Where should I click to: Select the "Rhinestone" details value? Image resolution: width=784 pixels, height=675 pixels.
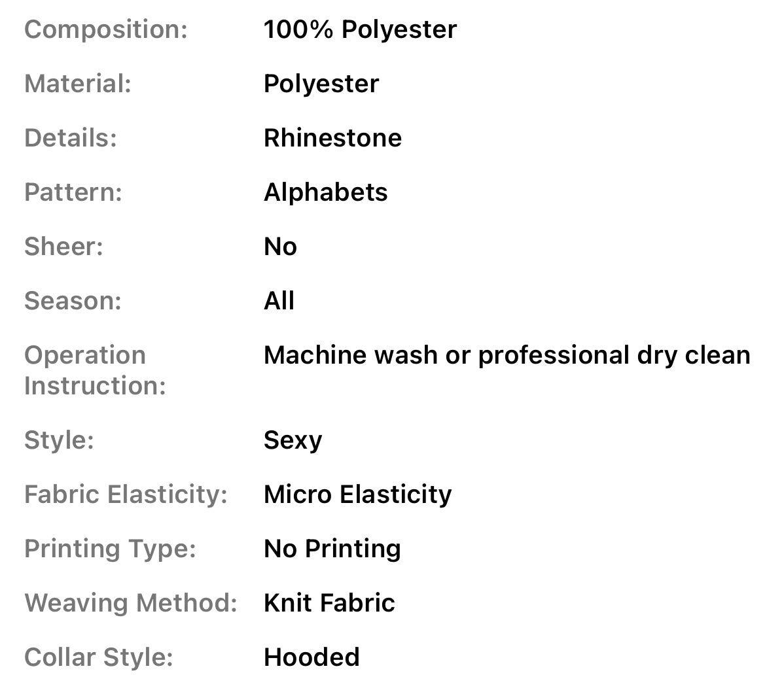click(332, 138)
